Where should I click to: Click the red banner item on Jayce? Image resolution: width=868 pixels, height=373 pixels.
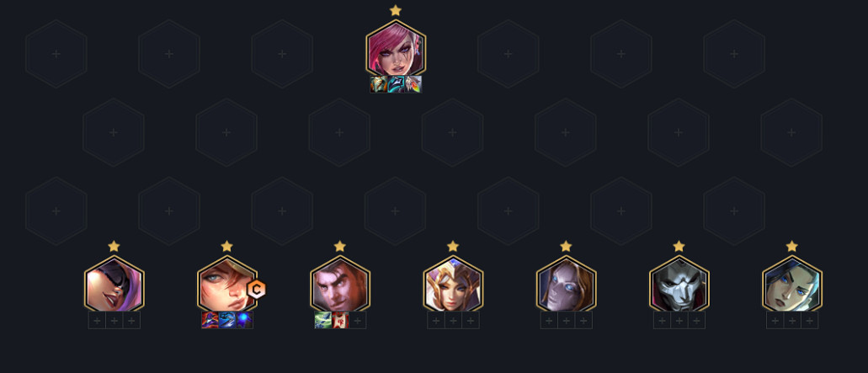pos(340,321)
